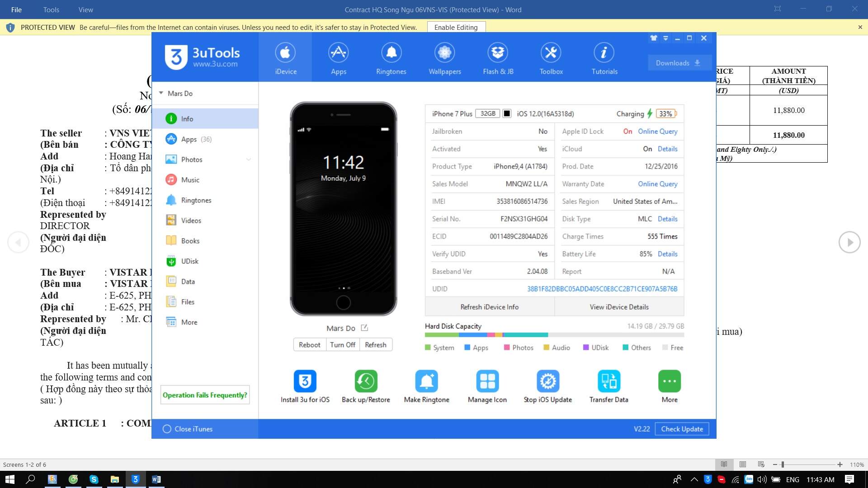Open Apps (36) in the sidebar
The image size is (868, 488).
(x=205, y=139)
